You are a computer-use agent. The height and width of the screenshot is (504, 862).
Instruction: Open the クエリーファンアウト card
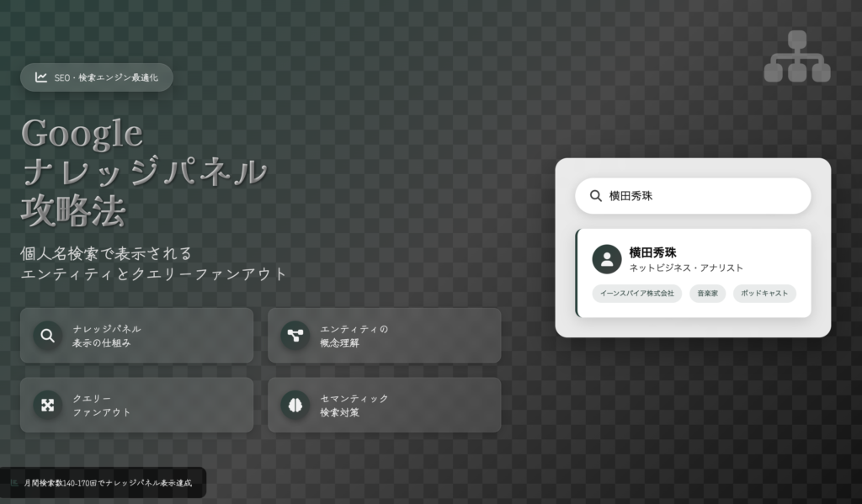(x=137, y=405)
